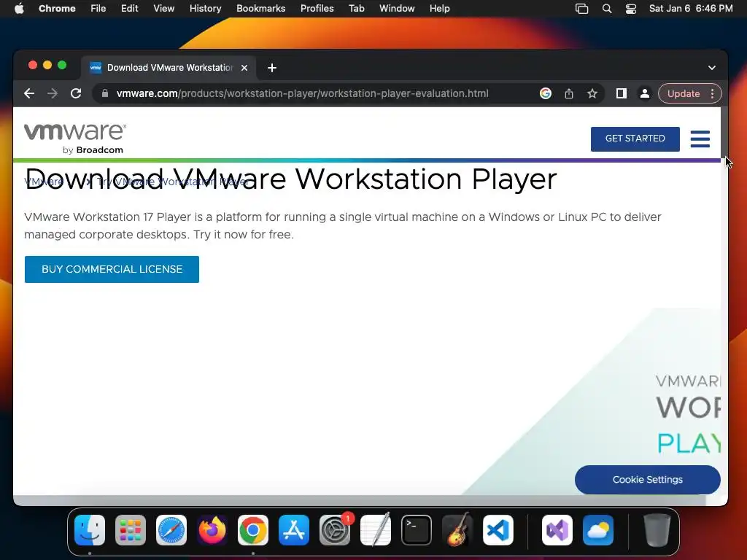
Task: Click the GET STARTED button
Action: [635, 139]
